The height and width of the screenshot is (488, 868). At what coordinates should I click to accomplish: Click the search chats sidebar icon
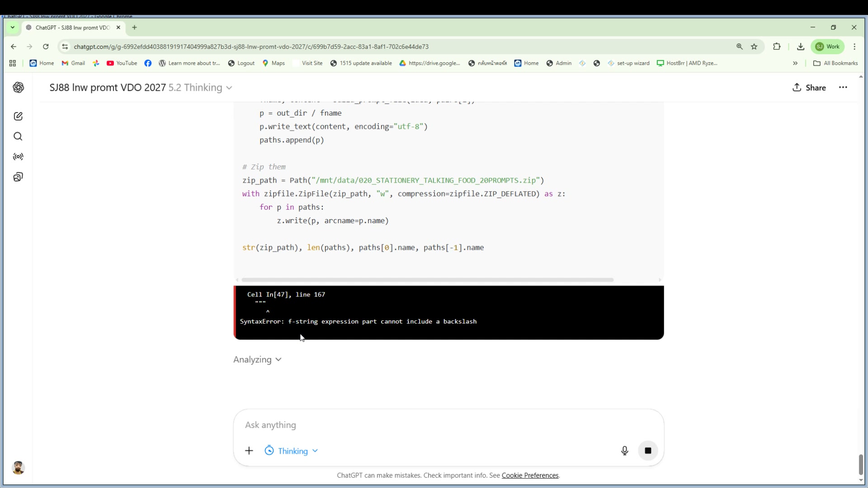pyautogui.click(x=18, y=136)
